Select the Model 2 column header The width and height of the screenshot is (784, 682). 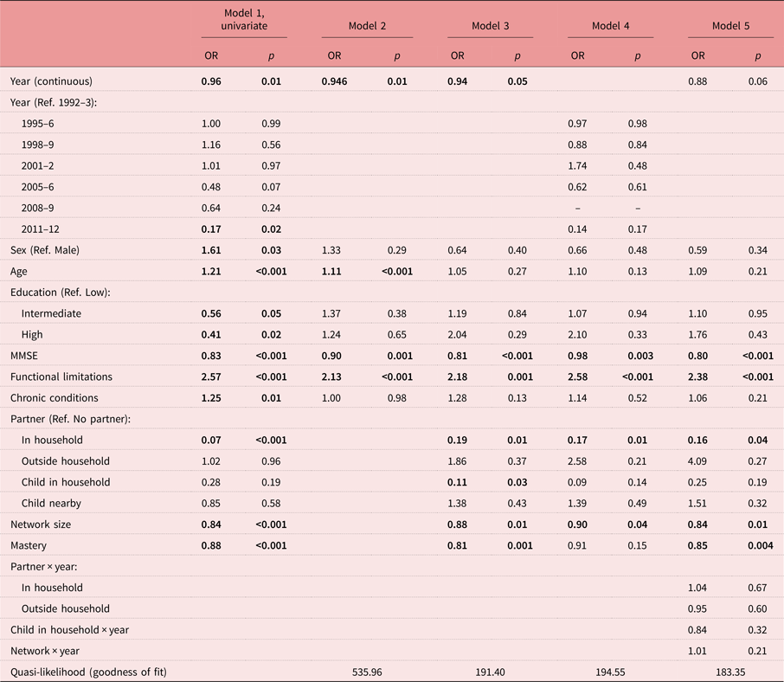click(365, 26)
